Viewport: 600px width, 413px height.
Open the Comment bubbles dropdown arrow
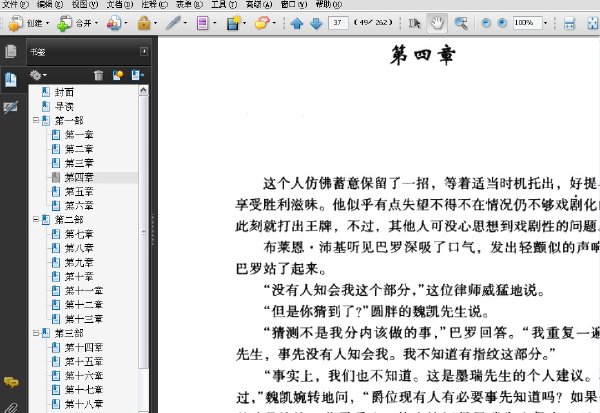(x=274, y=23)
